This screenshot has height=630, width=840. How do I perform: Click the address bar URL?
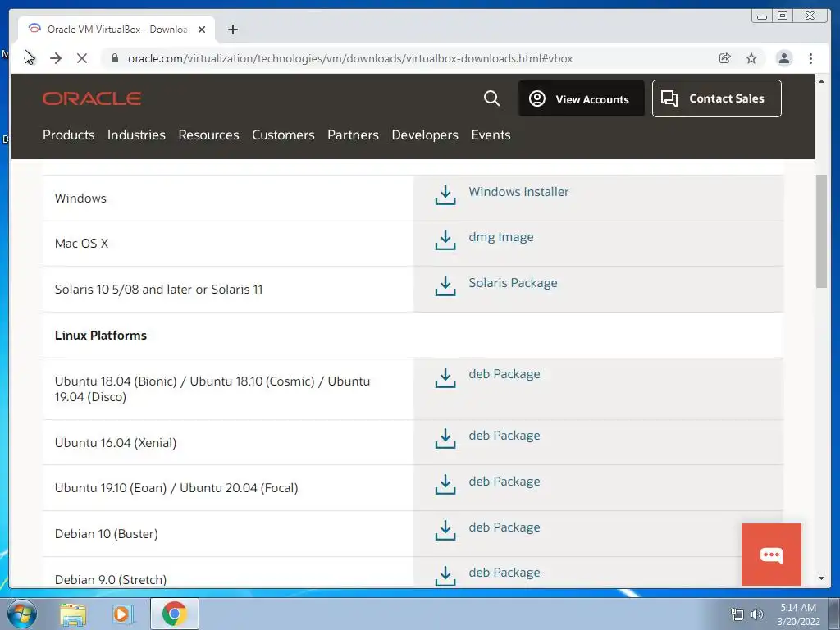(x=350, y=58)
